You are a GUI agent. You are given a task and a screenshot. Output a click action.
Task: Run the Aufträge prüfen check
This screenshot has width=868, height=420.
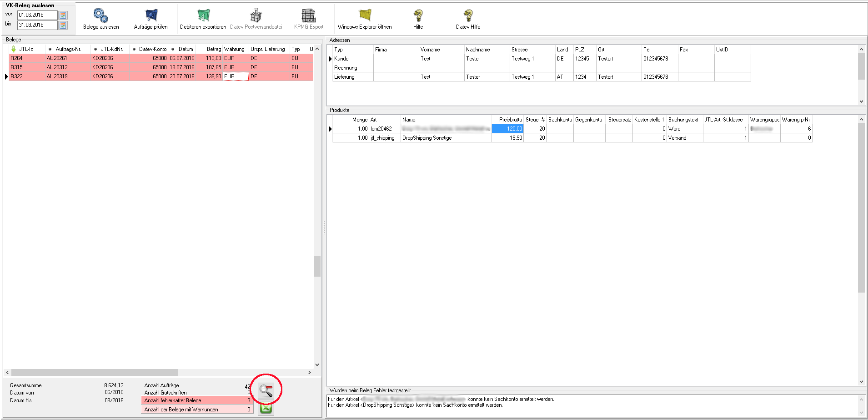coord(151,16)
